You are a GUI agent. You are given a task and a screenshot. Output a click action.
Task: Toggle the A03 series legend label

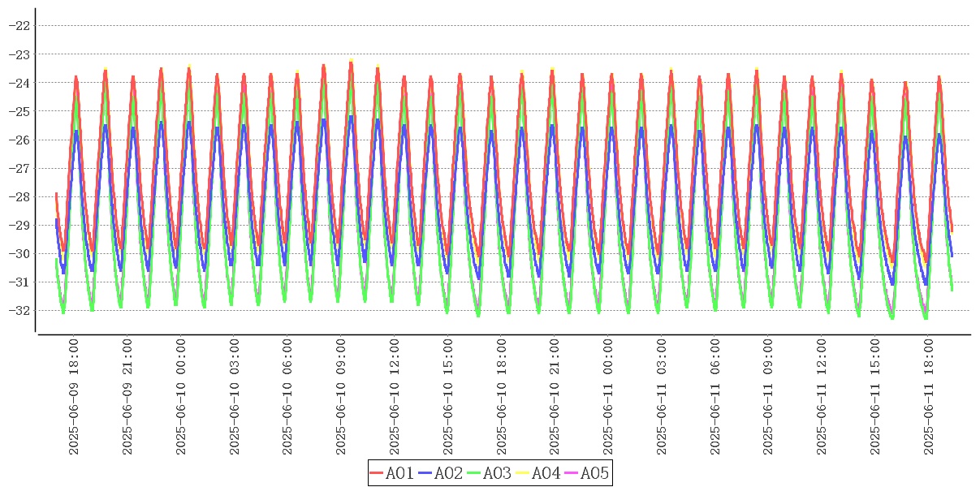coord(497,473)
